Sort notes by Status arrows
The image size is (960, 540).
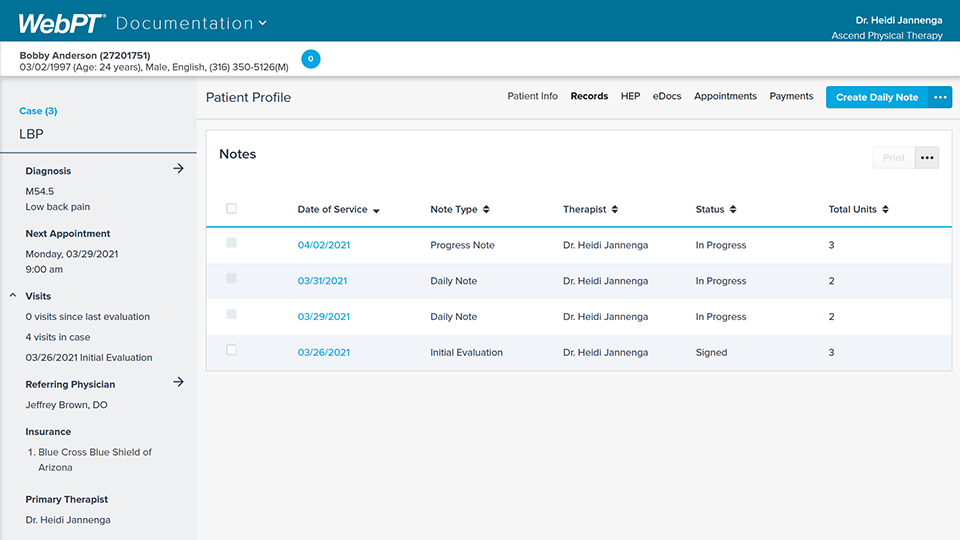[733, 210]
